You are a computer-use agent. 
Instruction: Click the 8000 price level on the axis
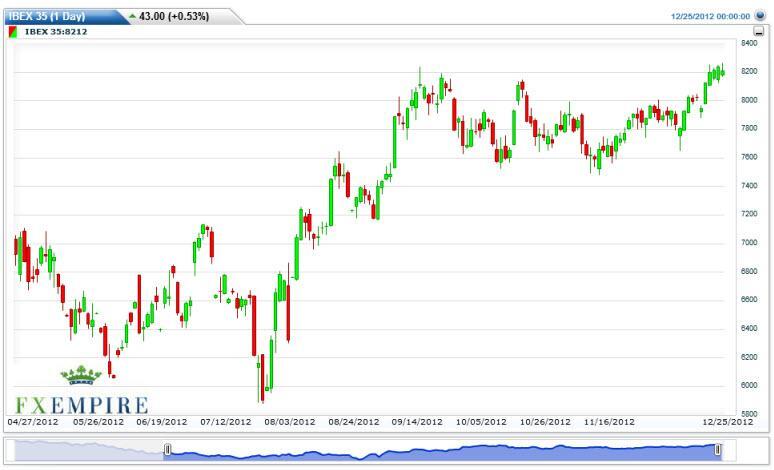(x=749, y=100)
